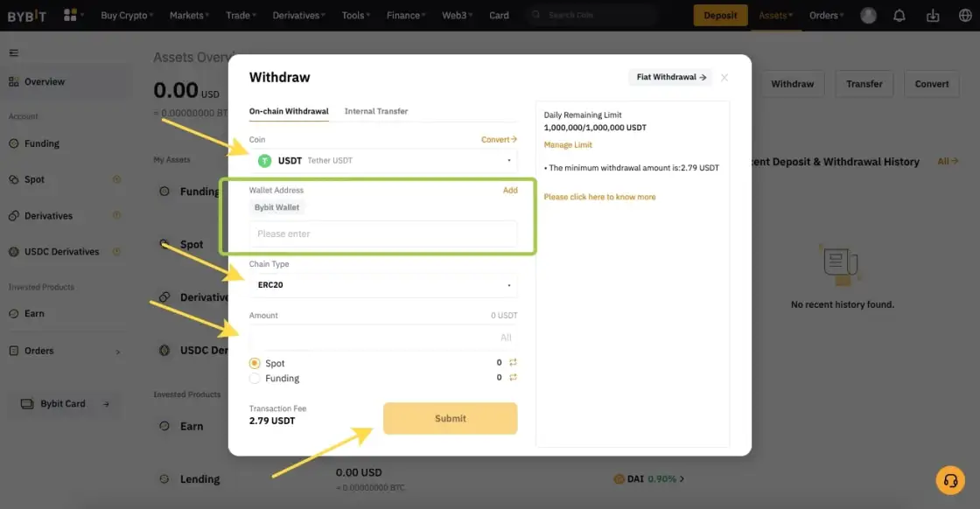The width and height of the screenshot is (980, 509).
Task: Click '1,000,000/1,000,000 USDT' limit text
Action: (595, 128)
